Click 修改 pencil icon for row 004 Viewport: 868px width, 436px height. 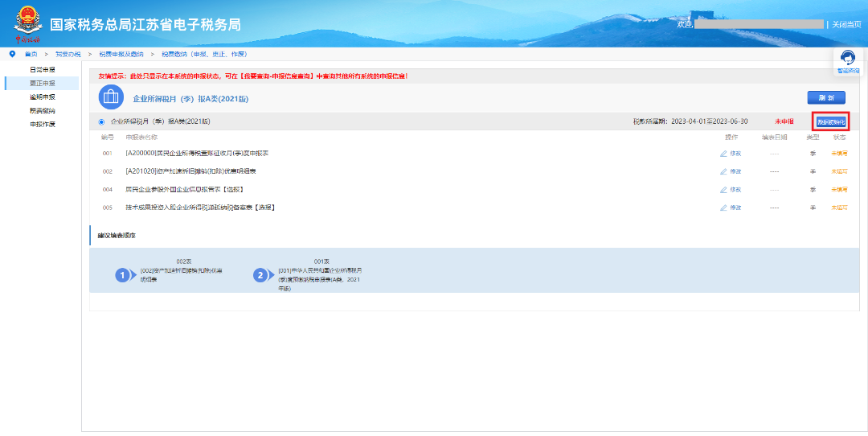click(x=723, y=190)
